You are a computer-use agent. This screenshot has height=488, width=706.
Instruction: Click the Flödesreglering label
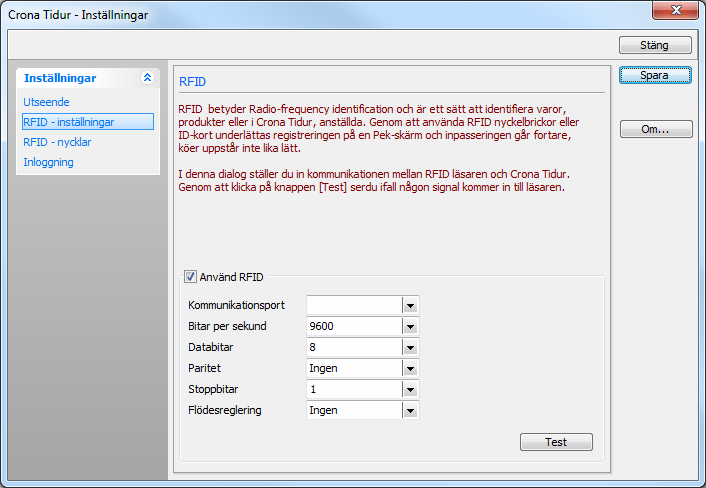click(225, 411)
